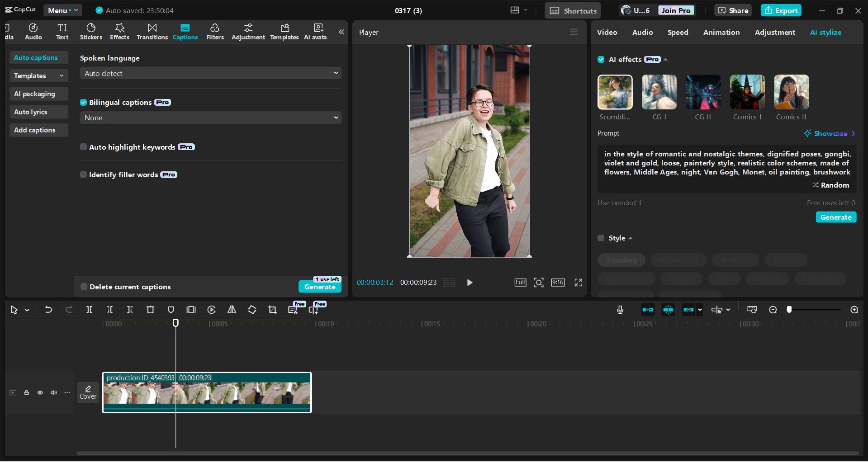Image resolution: width=868 pixels, height=462 pixels.
Task: Click the player fullscreen expand icon
Action: [x=578, y=283]
